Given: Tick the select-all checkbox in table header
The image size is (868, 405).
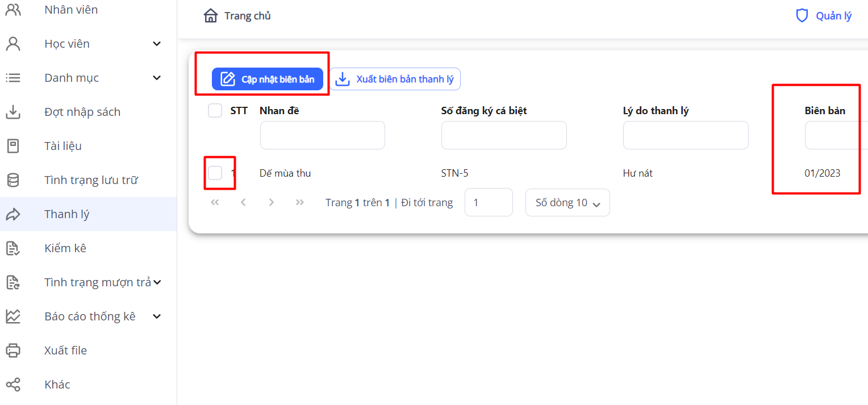Looking at the screenshot, I should point(215,111).
